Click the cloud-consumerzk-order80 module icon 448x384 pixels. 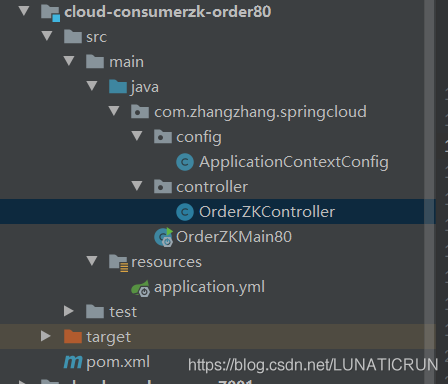tap(50, 13)
